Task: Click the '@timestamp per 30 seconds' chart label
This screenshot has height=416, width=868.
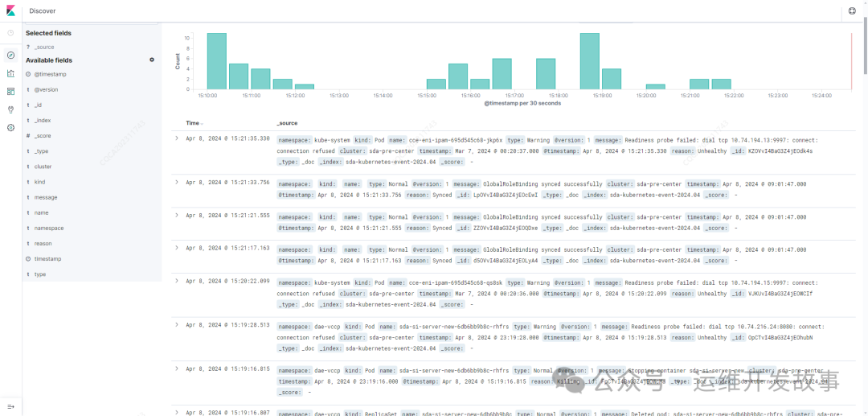Action: click(522, 104)
